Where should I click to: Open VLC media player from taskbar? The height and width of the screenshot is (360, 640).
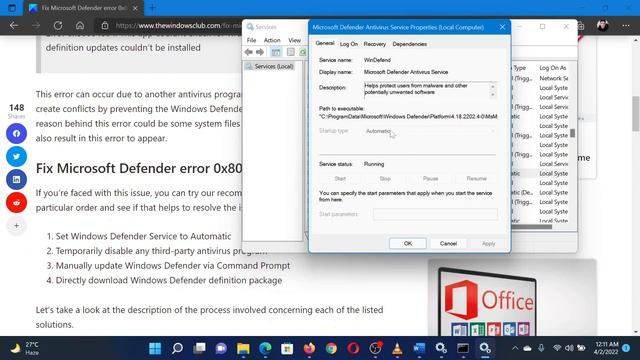(397, 348)
